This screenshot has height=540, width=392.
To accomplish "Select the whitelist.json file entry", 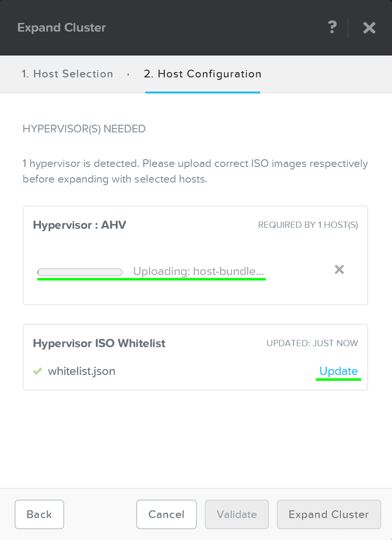I will pos(81,371).
